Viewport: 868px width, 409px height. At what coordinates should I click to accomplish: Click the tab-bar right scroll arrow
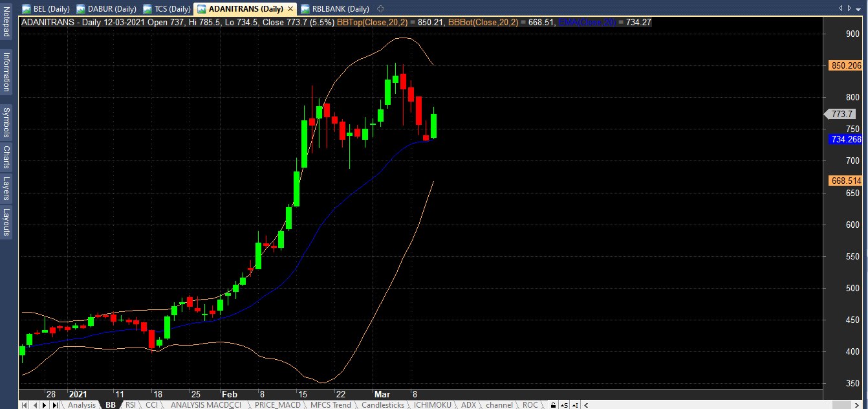849,8
